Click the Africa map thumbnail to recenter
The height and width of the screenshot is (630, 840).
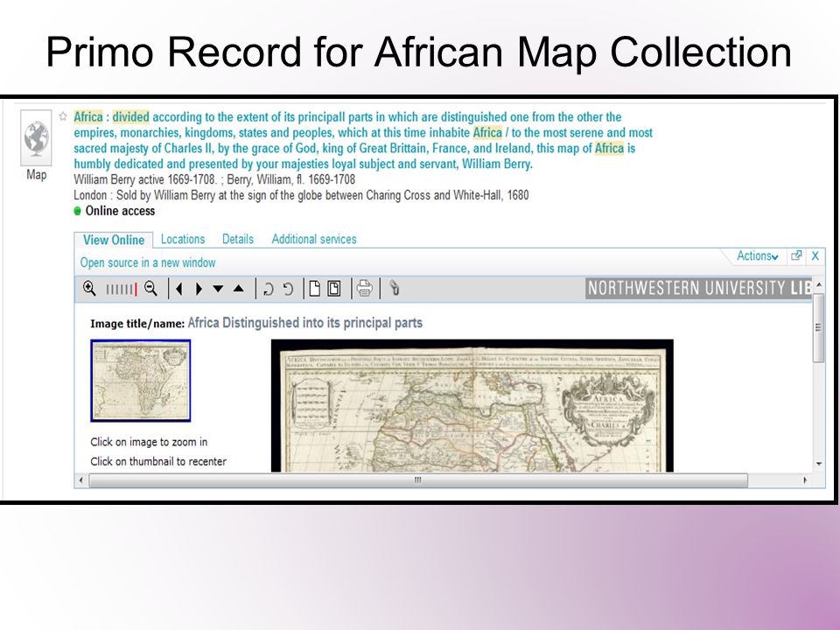(141, 381)
